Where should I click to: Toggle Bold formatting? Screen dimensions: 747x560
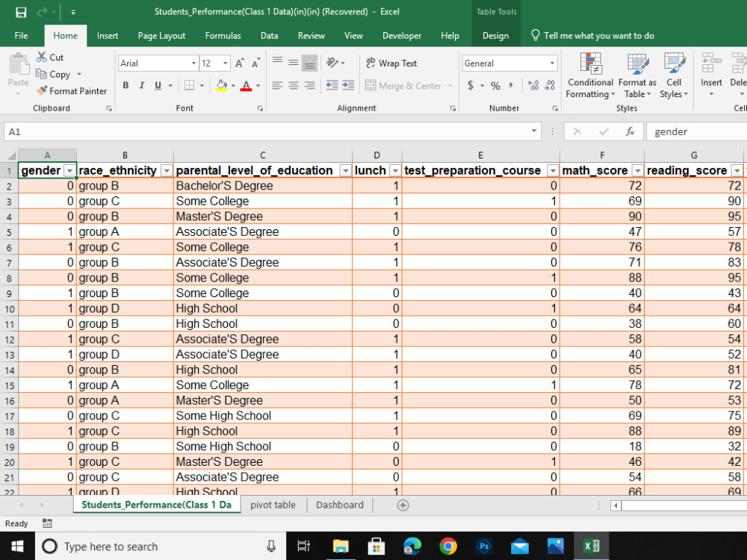[x=125, y=86]
